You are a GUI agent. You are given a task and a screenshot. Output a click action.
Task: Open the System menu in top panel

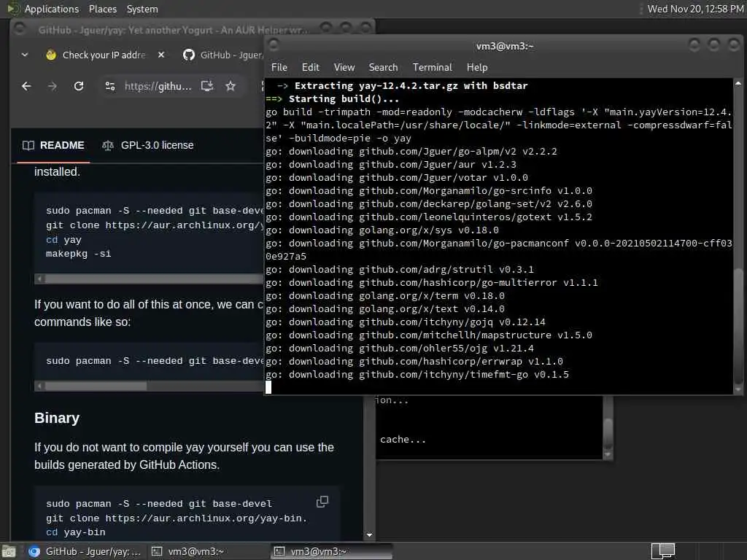click(x=142, y=9)
